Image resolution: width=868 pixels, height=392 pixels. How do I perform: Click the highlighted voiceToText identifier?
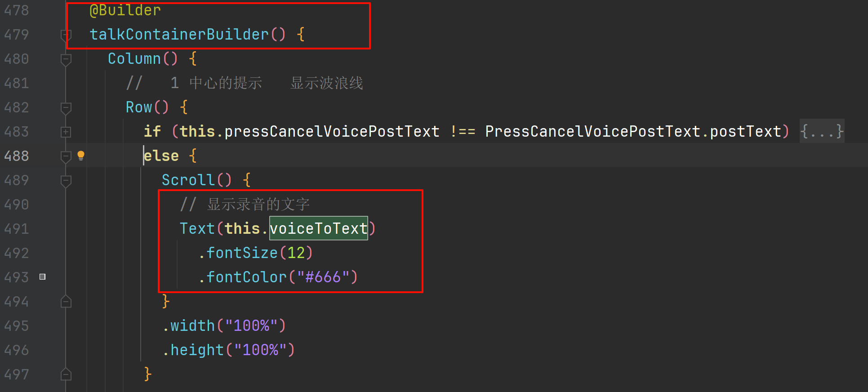click(x=318, y=228)
